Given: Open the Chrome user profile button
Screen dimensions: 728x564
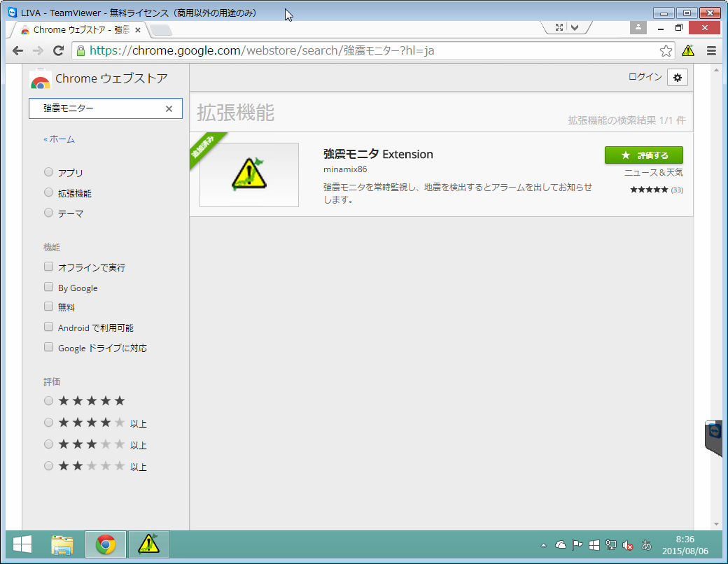Looking at the screenshot, I should coord(638,27).
